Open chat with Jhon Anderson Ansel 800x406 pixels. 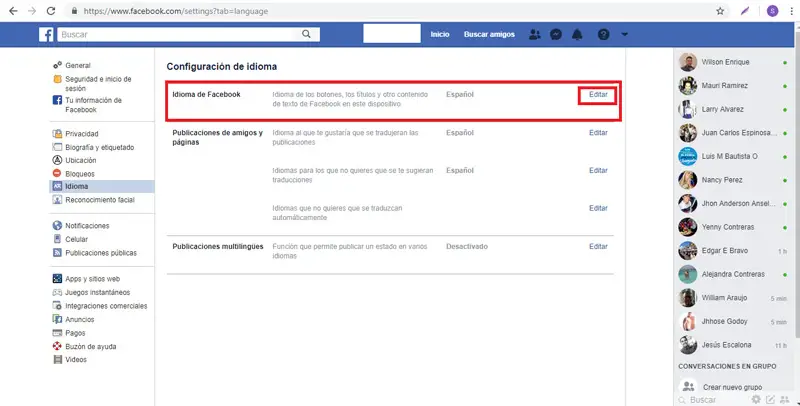(x=734, y=204)
